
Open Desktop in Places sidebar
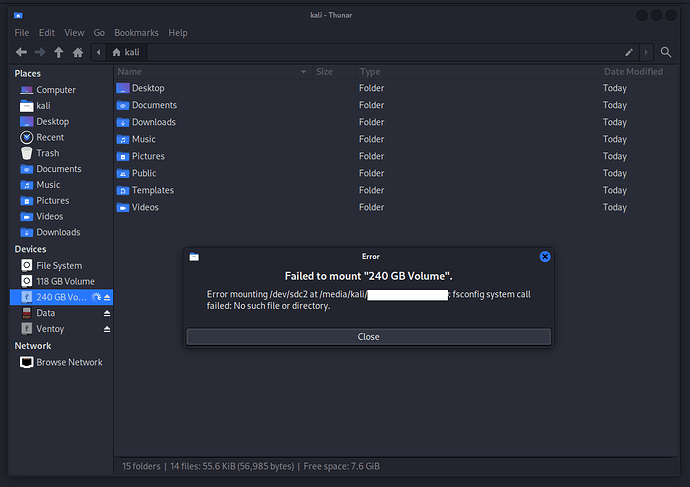62,121
